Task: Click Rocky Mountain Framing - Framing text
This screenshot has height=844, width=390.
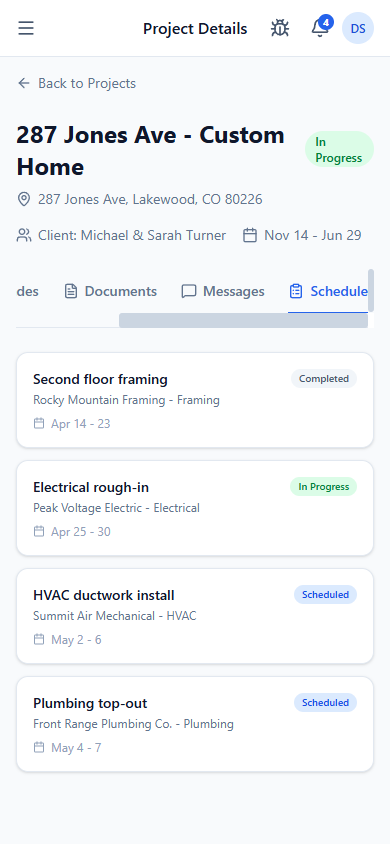Action: coord(126,400)
